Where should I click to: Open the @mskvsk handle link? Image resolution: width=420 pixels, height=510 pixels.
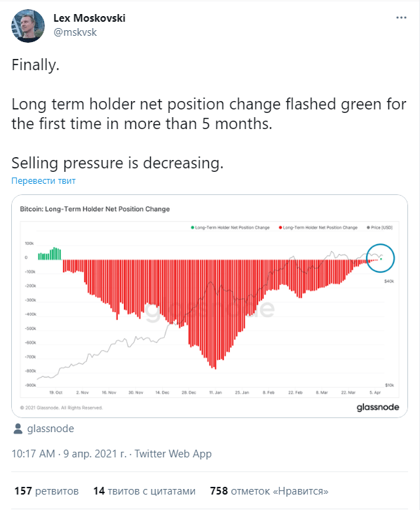click(x=75, y=32)
